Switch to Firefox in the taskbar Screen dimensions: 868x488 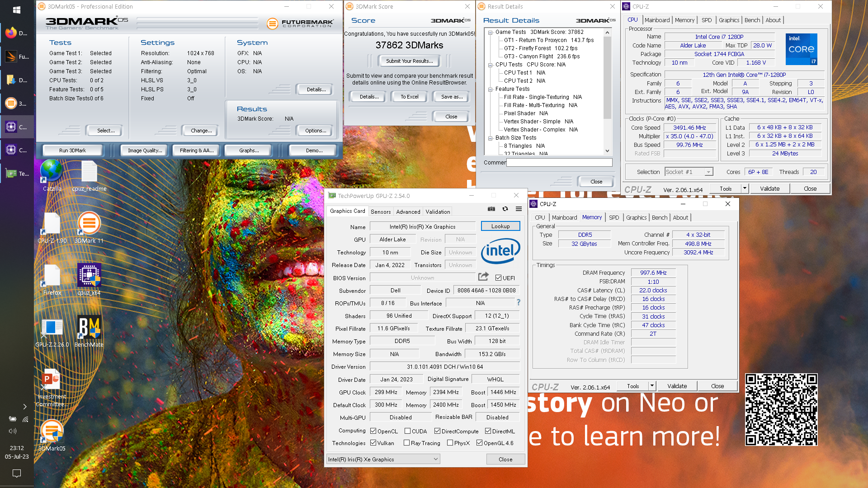(17, 33)
